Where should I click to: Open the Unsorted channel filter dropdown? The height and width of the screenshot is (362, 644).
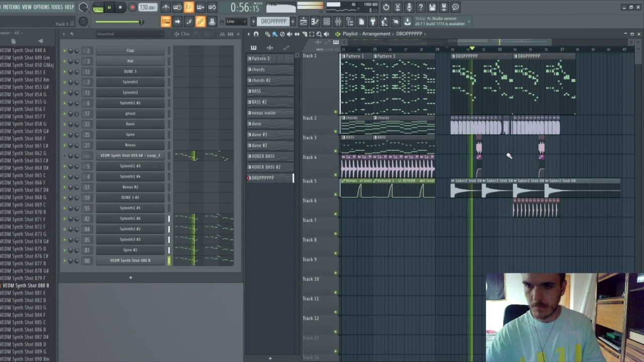129,34
